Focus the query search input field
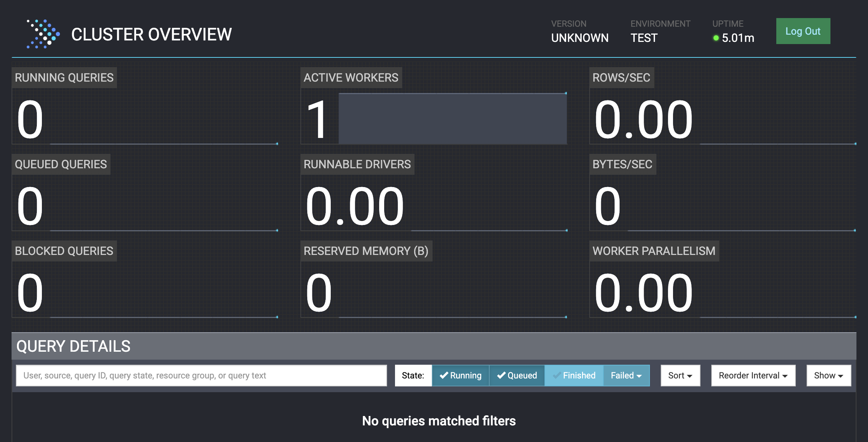Screen dimensions: 868x442 (201, 376)
